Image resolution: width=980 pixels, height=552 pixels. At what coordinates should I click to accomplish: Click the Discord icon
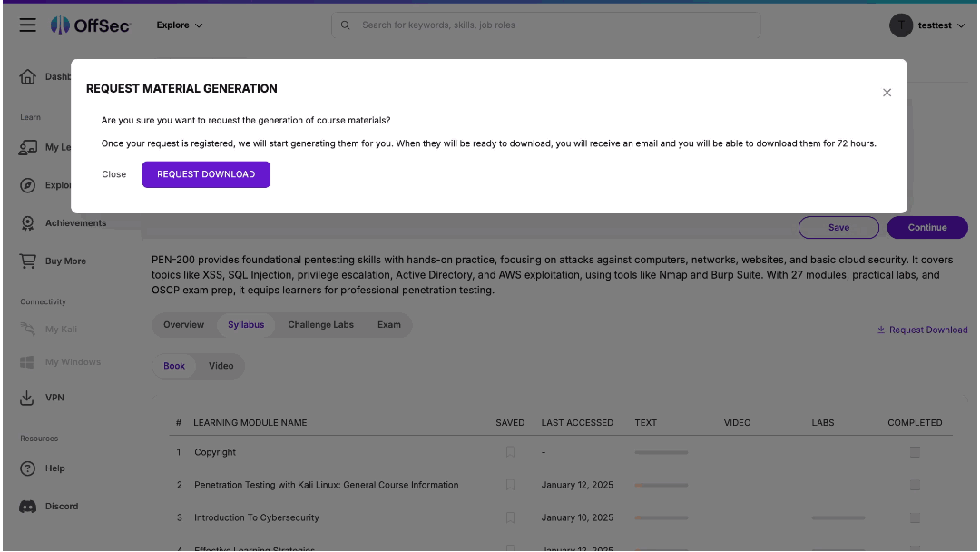pos(27,507)
